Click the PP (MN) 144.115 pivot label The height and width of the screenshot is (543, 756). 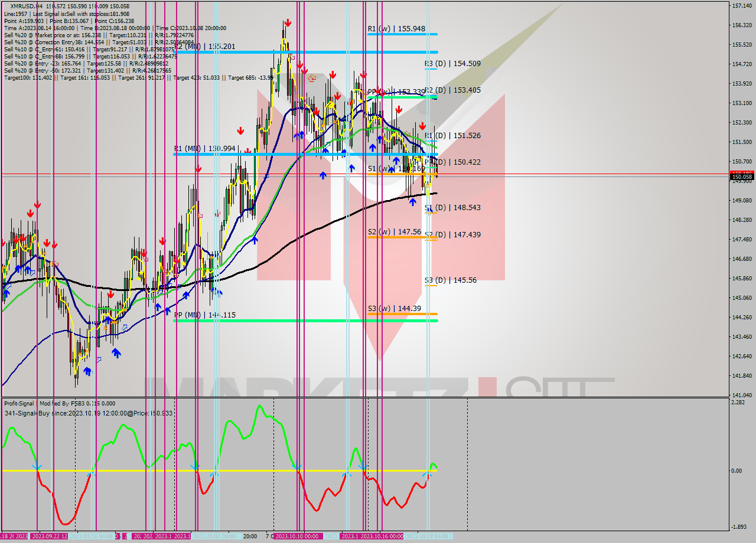coord(205,315)
